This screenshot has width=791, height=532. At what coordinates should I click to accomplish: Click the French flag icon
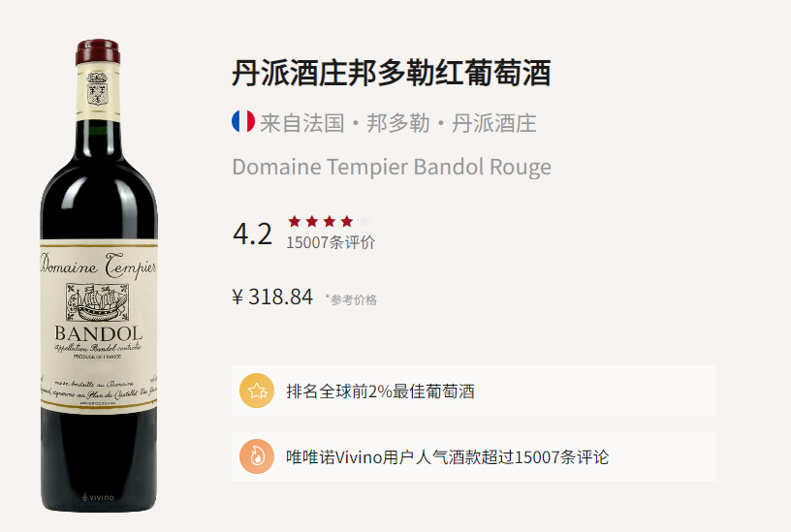coord(243,121)
